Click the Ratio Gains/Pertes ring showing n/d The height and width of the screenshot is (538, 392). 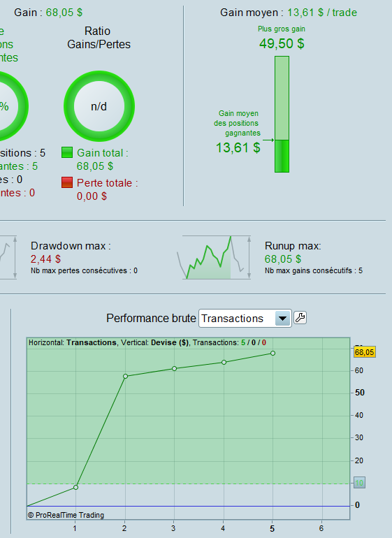point(99,106)
